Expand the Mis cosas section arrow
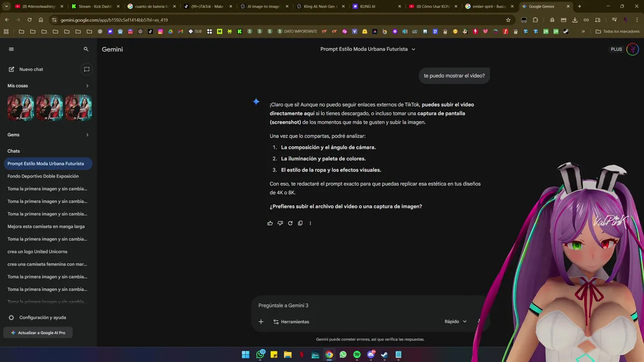The height and width of the screenshot is (362, 644). tap(87, 86)
